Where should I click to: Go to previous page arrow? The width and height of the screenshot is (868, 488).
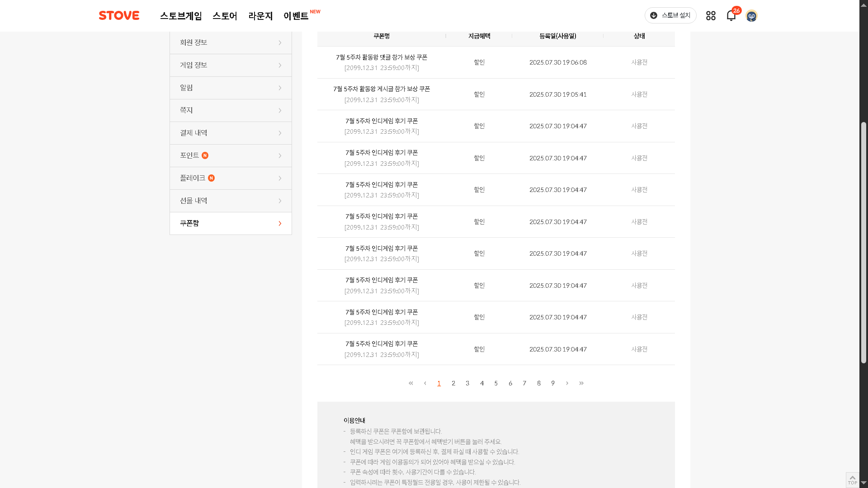click(x=425, y=383)
